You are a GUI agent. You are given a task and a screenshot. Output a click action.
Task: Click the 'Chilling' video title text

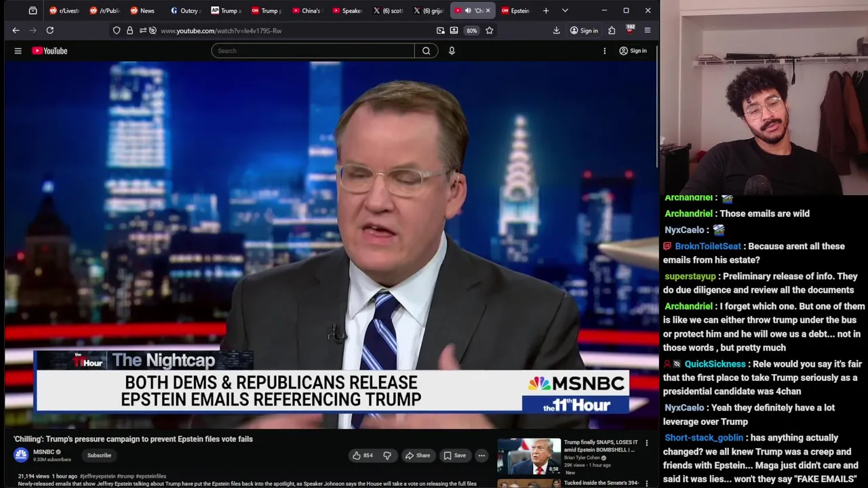(133, 439)
